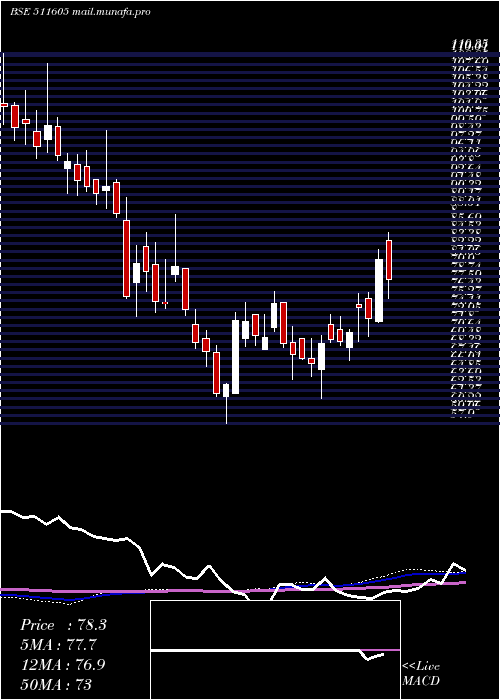Click inside the Live MACD box
Image resolution: width=500 pixels, height=700 pixels.
tap(275, 650)
